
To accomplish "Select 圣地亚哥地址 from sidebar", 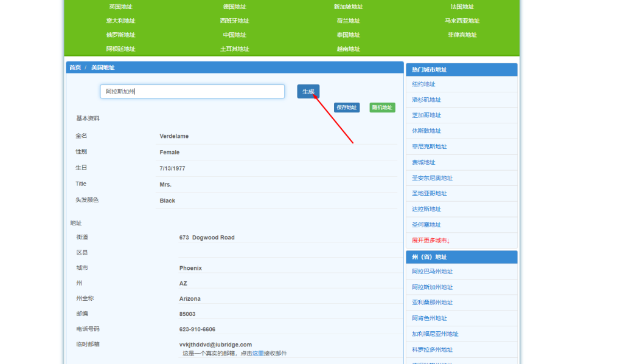I will point(429,193).
